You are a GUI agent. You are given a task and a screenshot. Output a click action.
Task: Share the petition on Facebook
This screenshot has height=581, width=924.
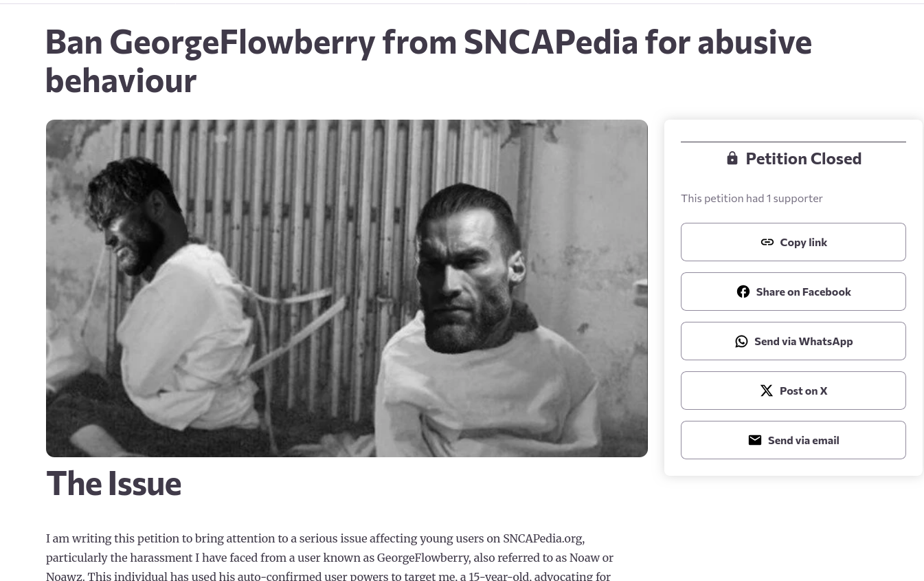click(803, 292)
